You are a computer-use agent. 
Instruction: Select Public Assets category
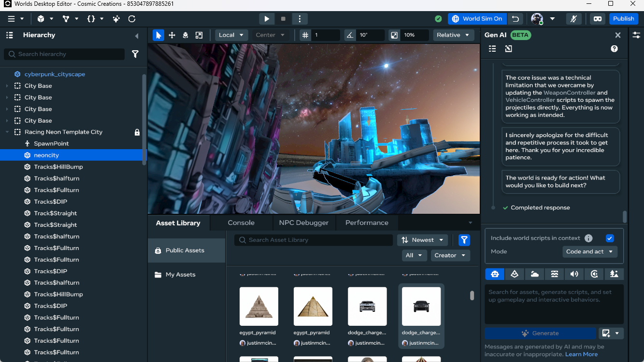[x=186, y=251]
